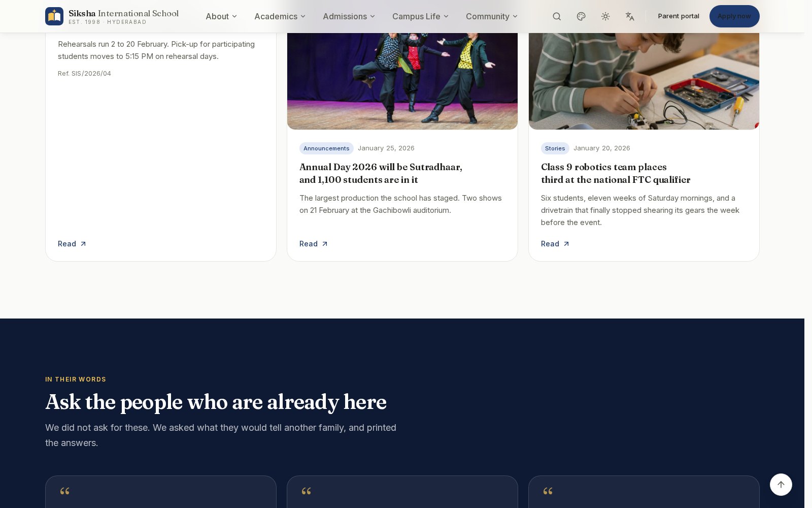Viewport: 812px width, 508px height.
Task: Expand the Campus Life dropdown
Action: click(x=420, y=16)
